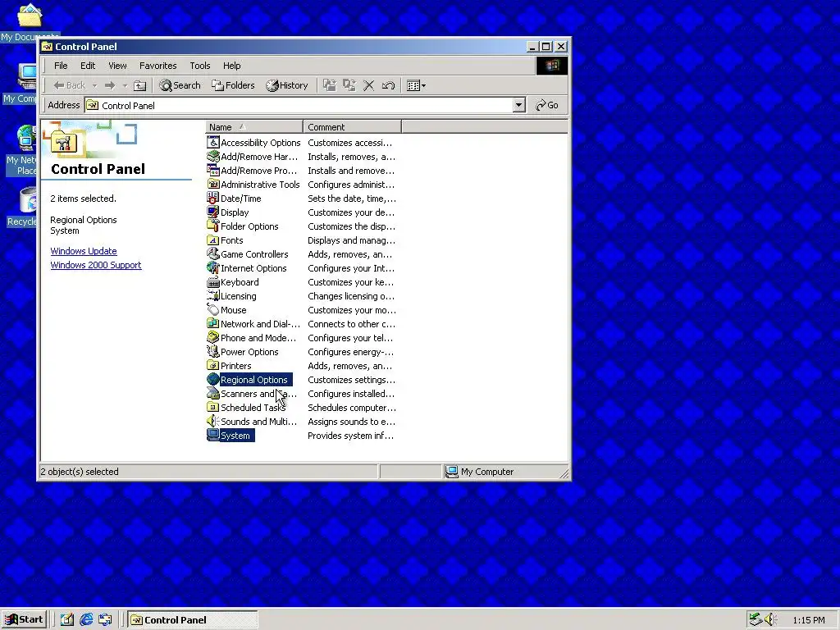Screen dimensions: 840x630
Task: Select the Scanners and Cameras icon
Action: point(212,393)
